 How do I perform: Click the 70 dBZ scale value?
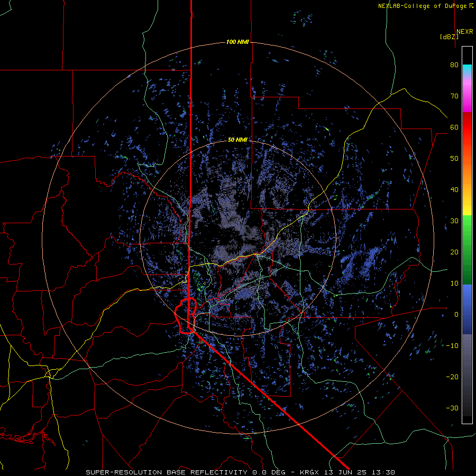(x=454, y=96)
